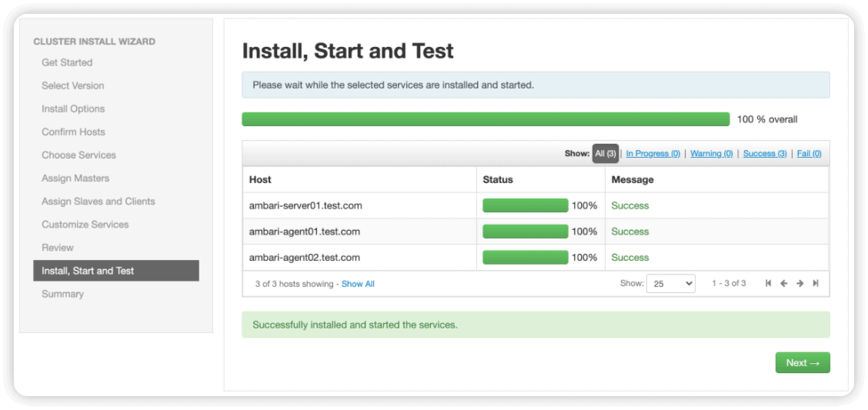868x410 pixels.
Task: Open Success message for ambari-agent01.test.com
Action: coord(630,232)
